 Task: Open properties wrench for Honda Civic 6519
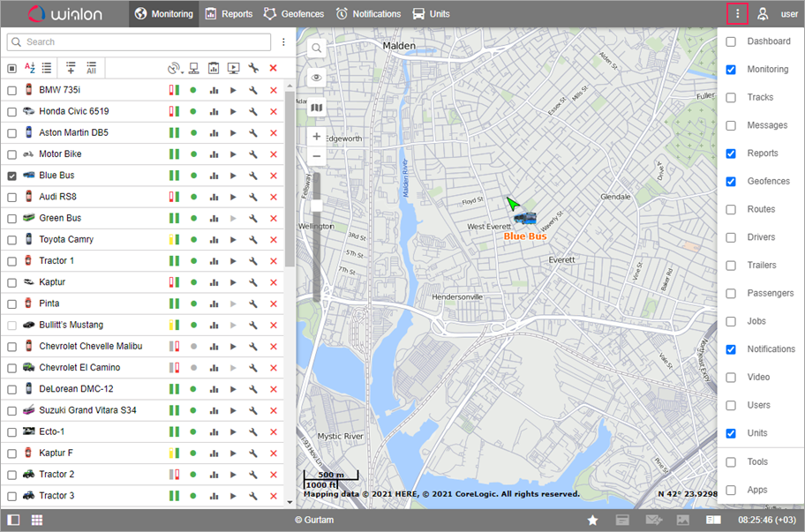pyautogui.click(x=253, y=111)
